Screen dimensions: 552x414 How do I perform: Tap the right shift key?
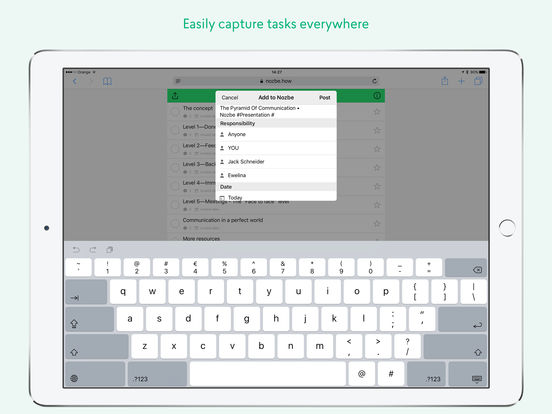(455, 346)
